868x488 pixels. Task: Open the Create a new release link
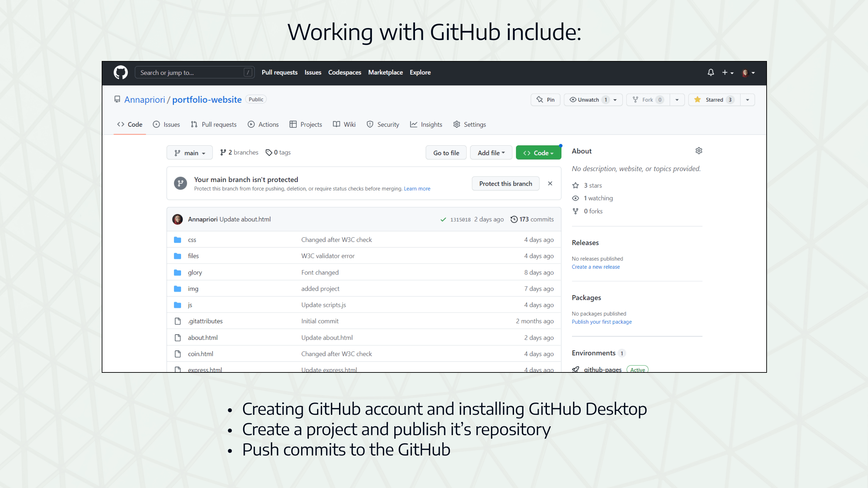[596, 267]
